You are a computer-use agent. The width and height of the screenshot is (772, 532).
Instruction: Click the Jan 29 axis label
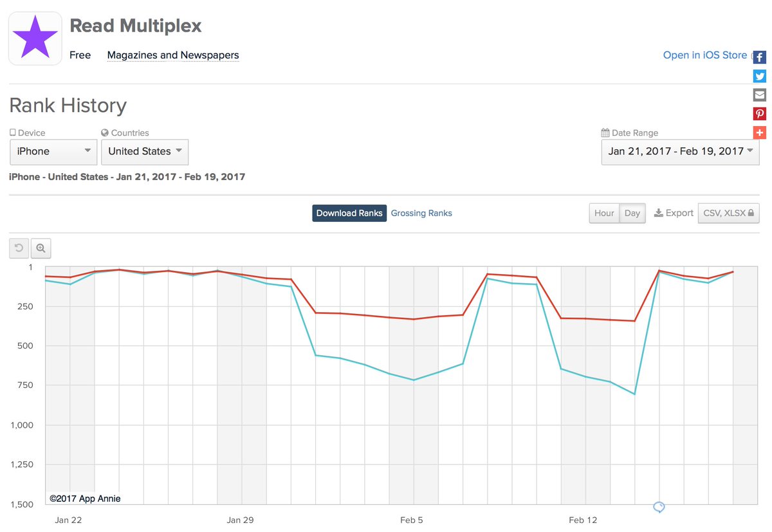(241, 520)
